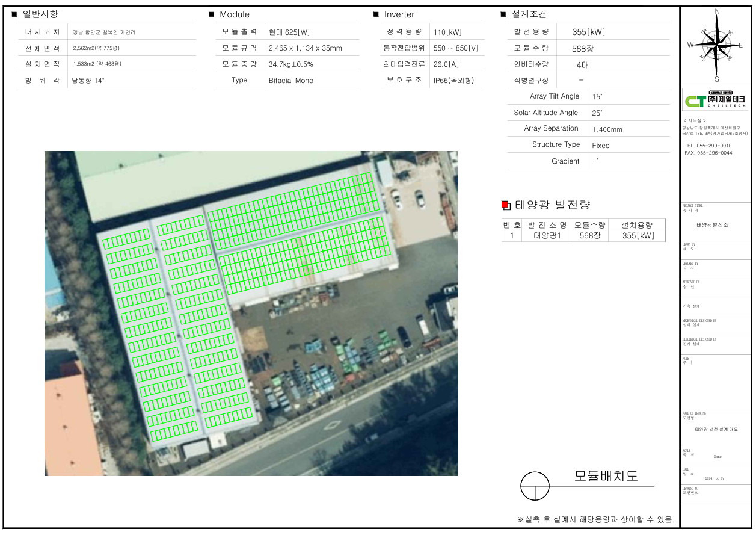Click the square bullet before 설계조건 heading
This screenshot has width=756, height=535.
point(503,14)
